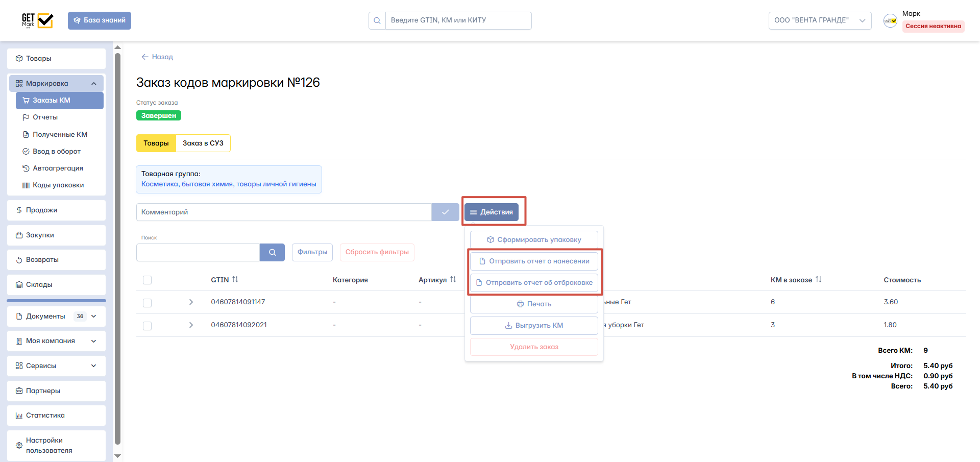
Task: Expand the Документы sidebar chevron
Action: coord(94,317)
